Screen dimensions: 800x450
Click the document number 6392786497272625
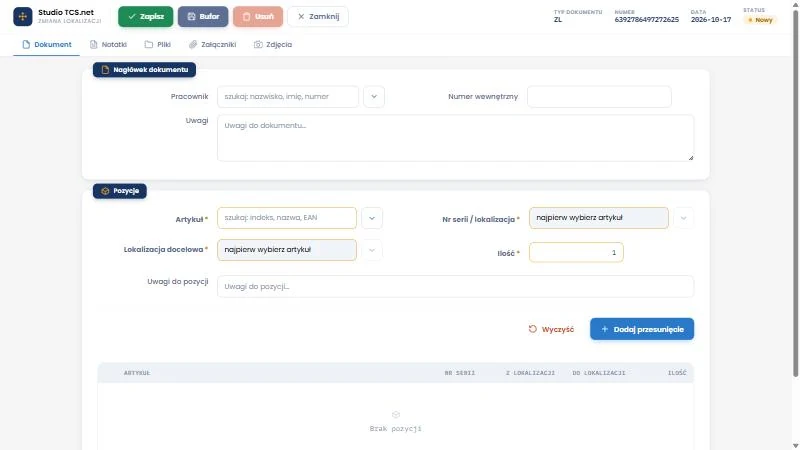tap(646, 20)
